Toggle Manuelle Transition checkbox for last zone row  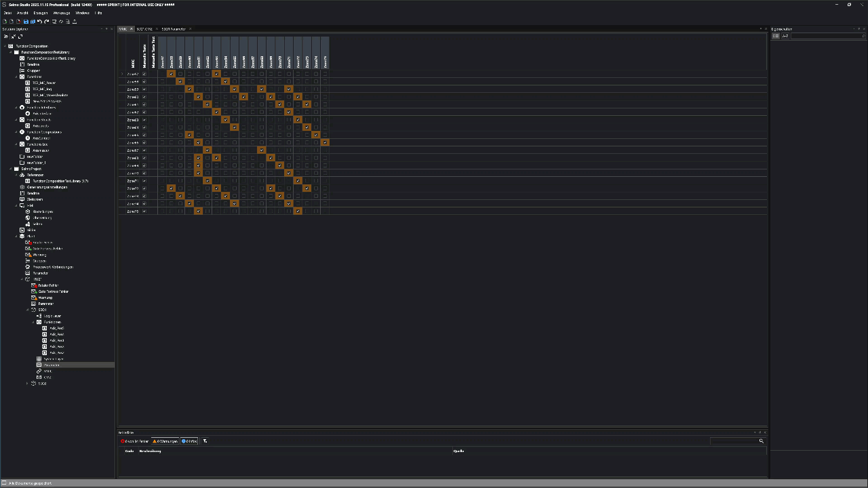coord(144,211)
